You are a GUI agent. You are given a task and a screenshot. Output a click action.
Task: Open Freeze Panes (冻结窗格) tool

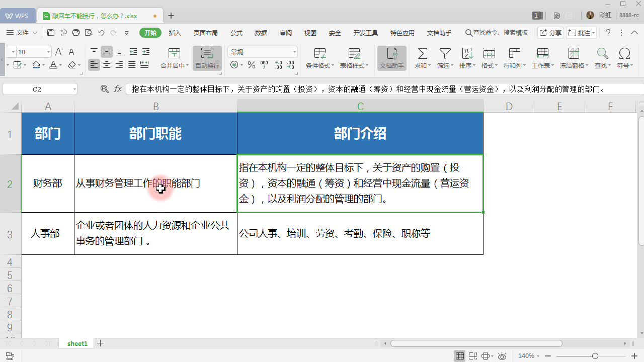click(x=574, y=58)
